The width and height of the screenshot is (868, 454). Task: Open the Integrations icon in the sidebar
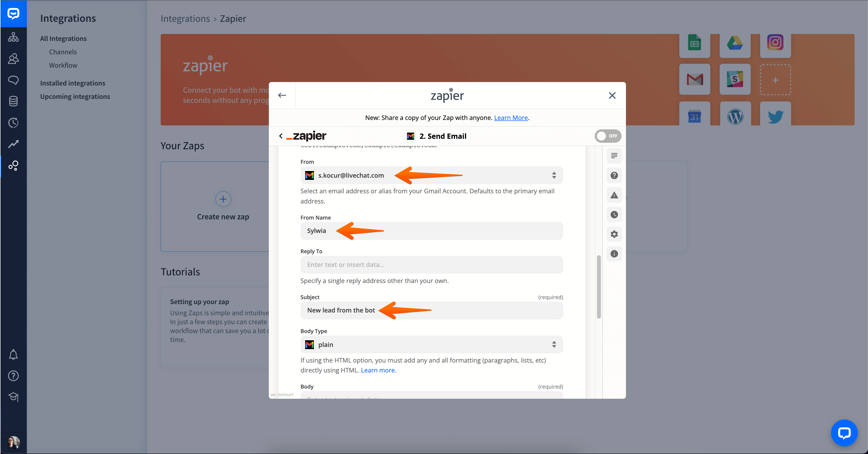pyautogui.click(x=13, y=165)
